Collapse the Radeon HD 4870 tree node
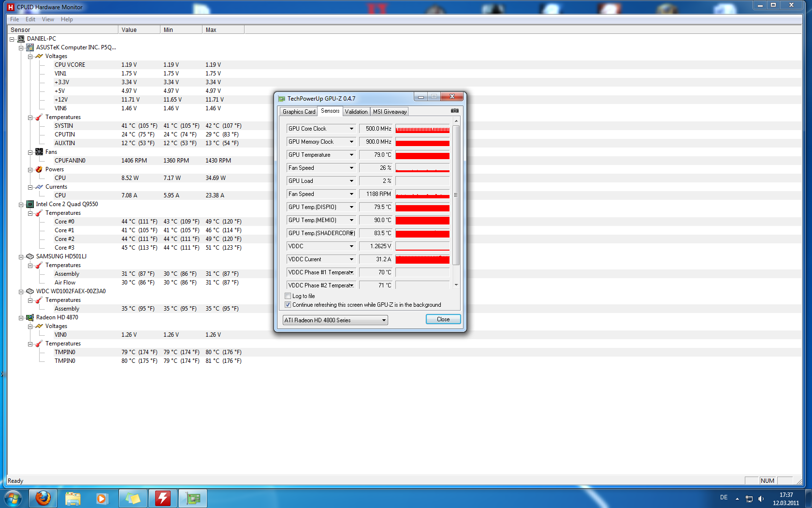This screenshot has height=508, width=812. [21, 318]
